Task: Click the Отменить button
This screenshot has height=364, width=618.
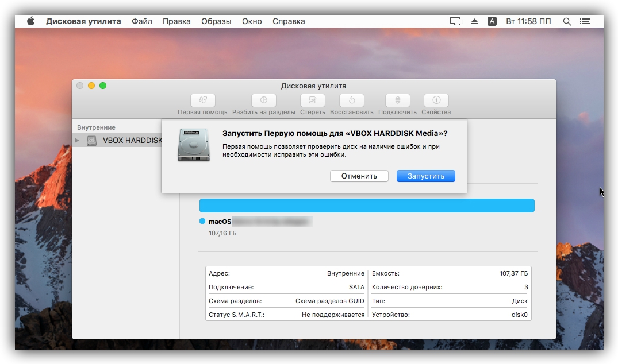Action: [x=359, y=176]
